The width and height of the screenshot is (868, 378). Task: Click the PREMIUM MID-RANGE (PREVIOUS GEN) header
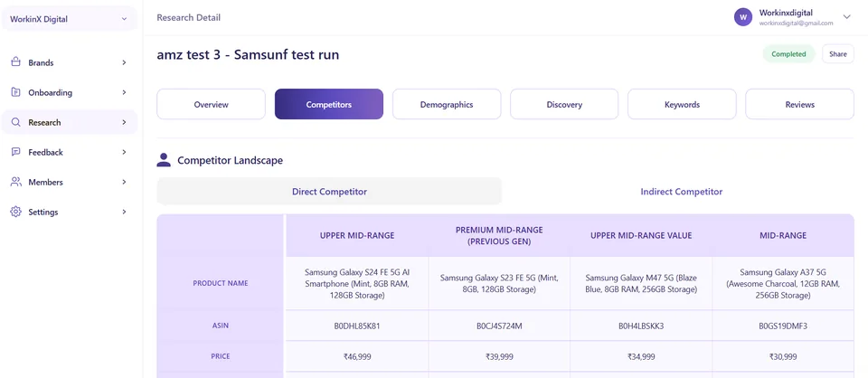499,235
